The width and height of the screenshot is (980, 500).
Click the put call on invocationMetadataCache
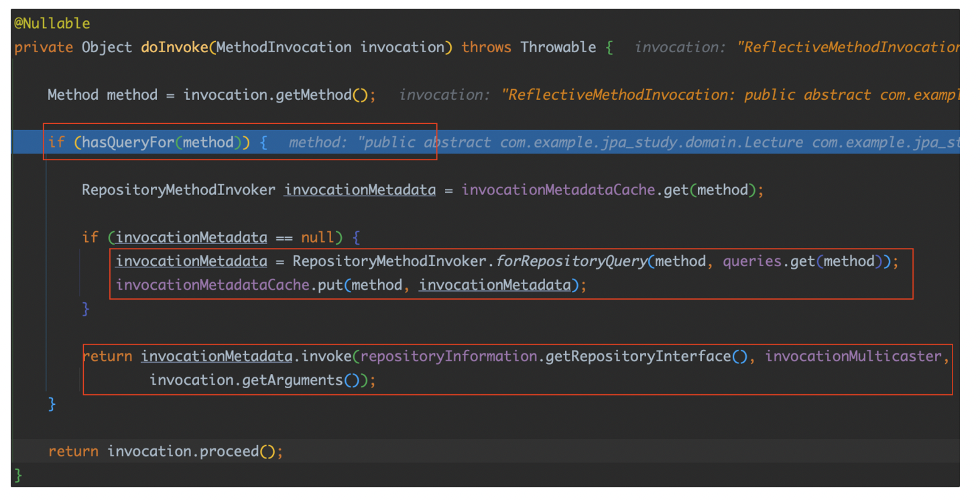point(331,286)
